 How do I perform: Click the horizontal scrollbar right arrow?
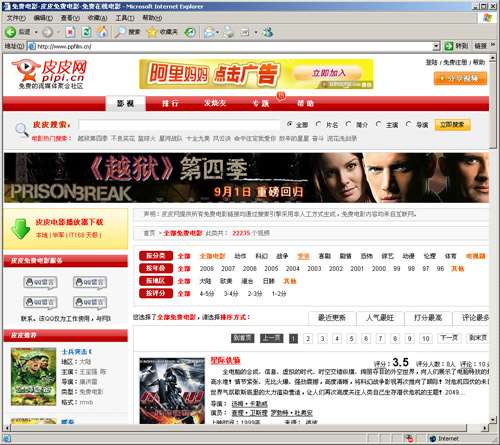[x=485, y=428]
